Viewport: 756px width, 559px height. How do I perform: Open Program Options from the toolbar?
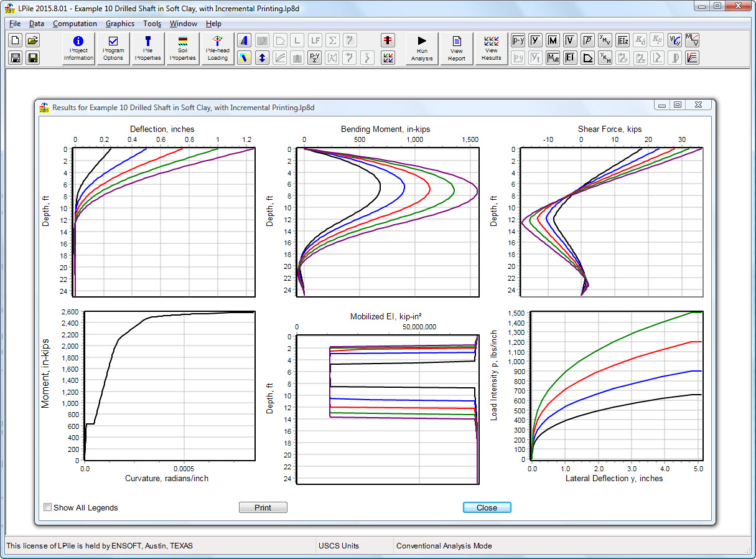(x=113, y=49)
